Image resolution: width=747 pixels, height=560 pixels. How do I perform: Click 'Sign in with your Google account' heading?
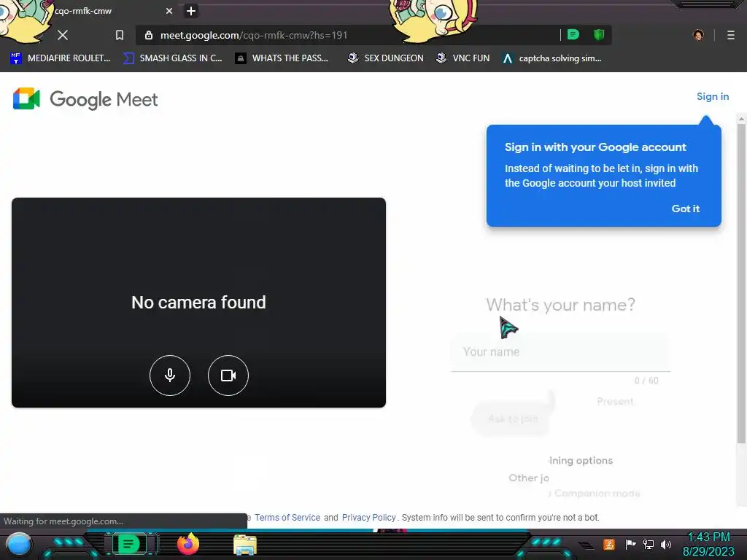595,147
